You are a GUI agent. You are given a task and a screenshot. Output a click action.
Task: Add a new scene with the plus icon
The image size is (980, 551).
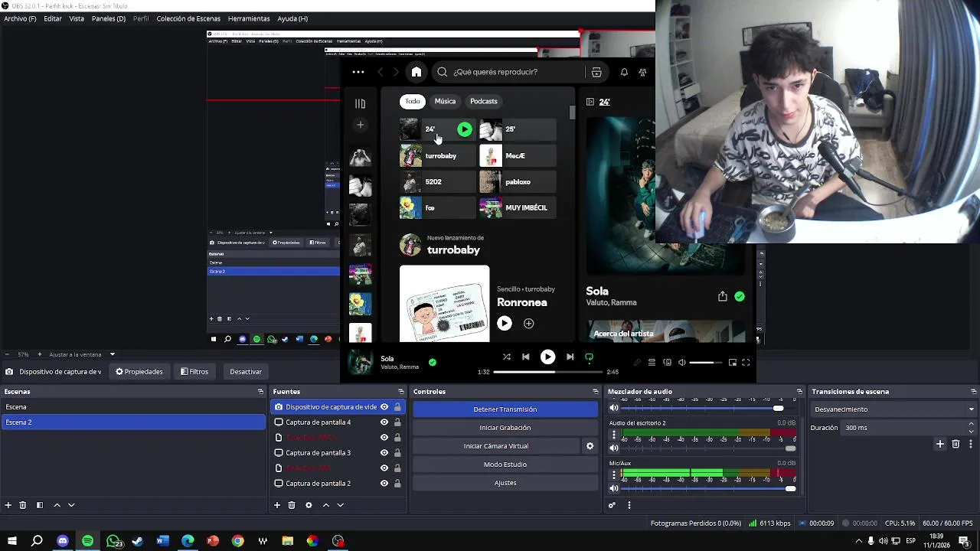[8, 505]
